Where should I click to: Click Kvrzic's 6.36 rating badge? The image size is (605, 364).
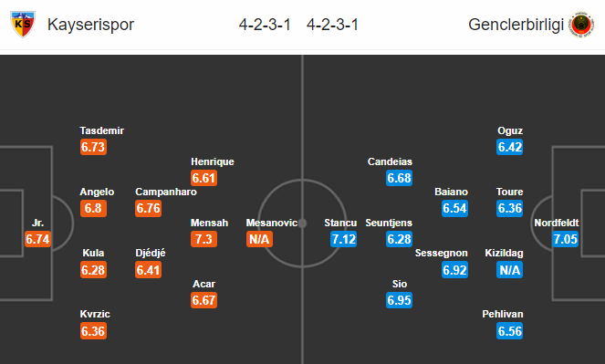93,331
